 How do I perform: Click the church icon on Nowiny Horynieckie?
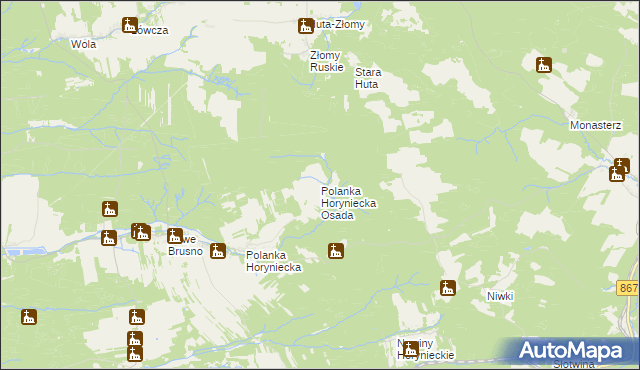pos(411,349)
